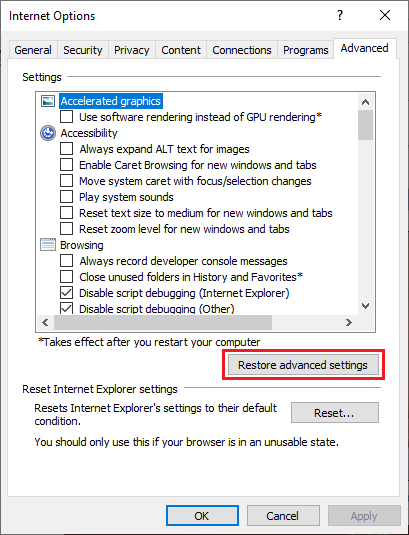Image resolution: width=409 pixels, height=535 pixels.
Task: Click the Accelerated graphics category icon
Action: point(48,101)
